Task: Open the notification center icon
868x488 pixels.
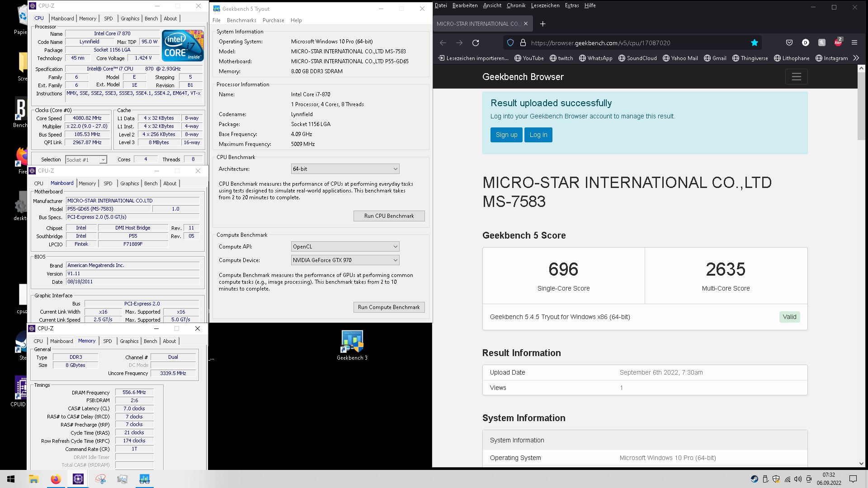Action: click(x=853, y=479)
